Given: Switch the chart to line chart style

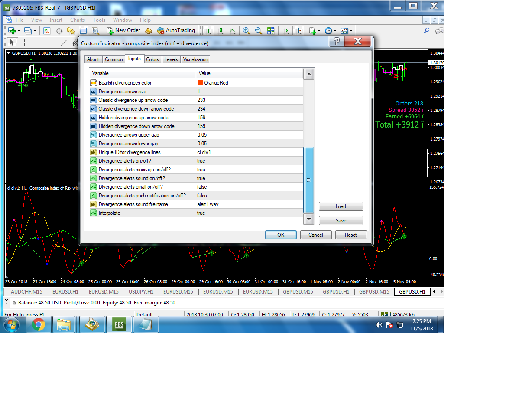Looking at the screenshot, I should 232,31.
